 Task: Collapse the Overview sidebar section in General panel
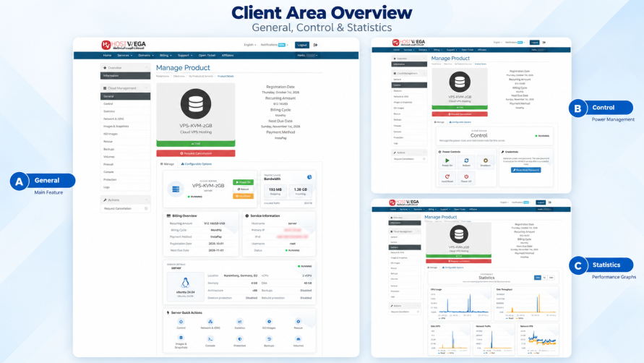[x=146, y=67]
